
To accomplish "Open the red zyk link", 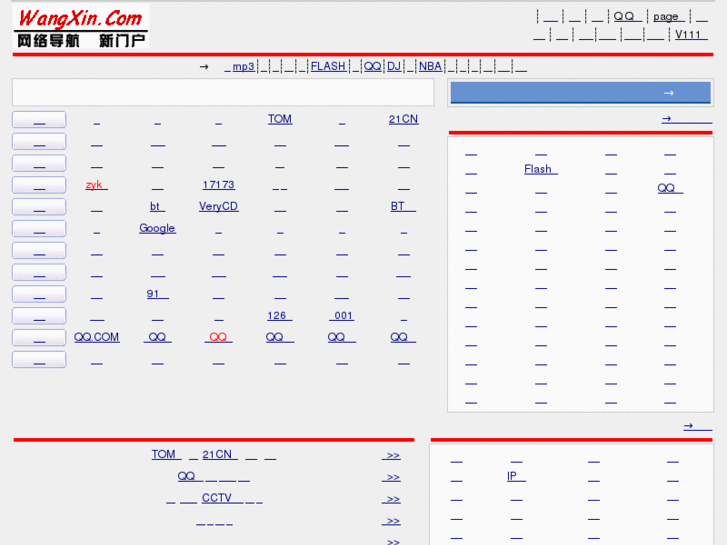I will (x=96, y=185).
